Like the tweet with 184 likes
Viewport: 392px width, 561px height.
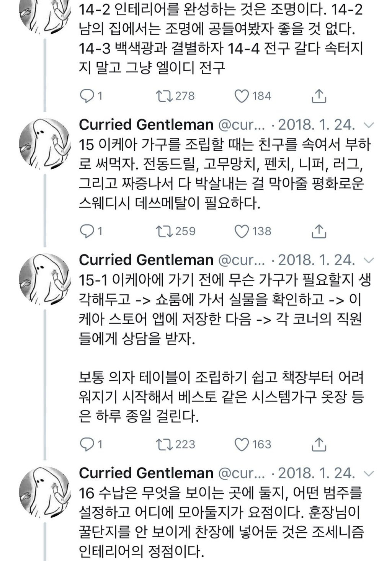pos(242,96)
